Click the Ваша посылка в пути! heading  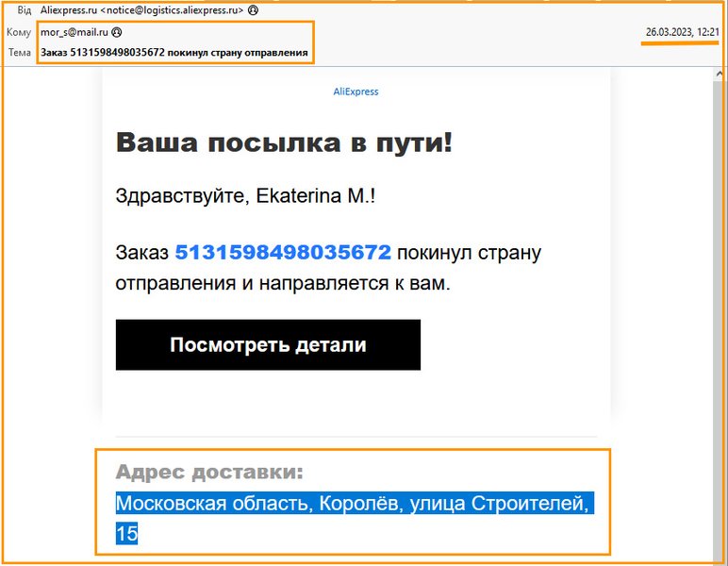pos(284,143)
